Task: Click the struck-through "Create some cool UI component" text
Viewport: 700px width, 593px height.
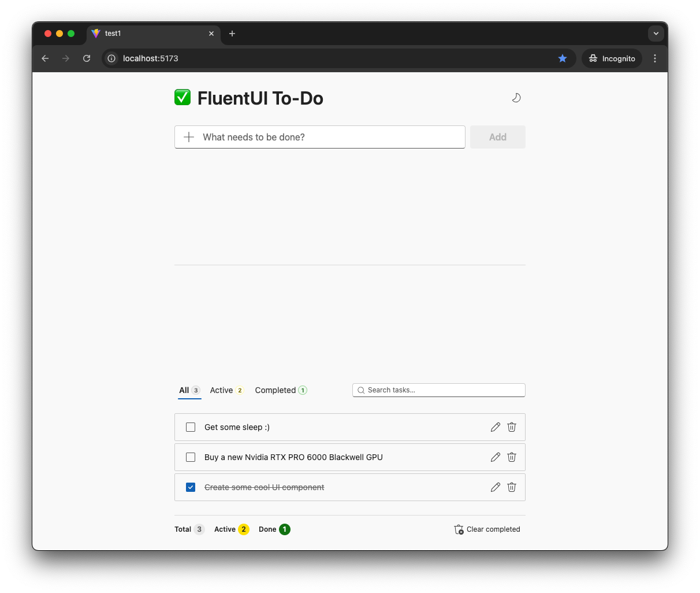Action: (264, 487)
